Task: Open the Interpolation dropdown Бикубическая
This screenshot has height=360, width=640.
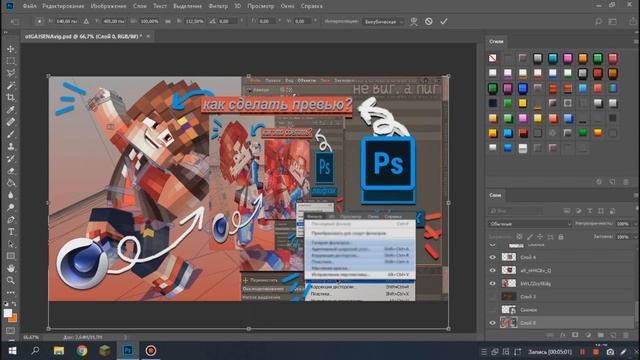Action: coord(383,21)
